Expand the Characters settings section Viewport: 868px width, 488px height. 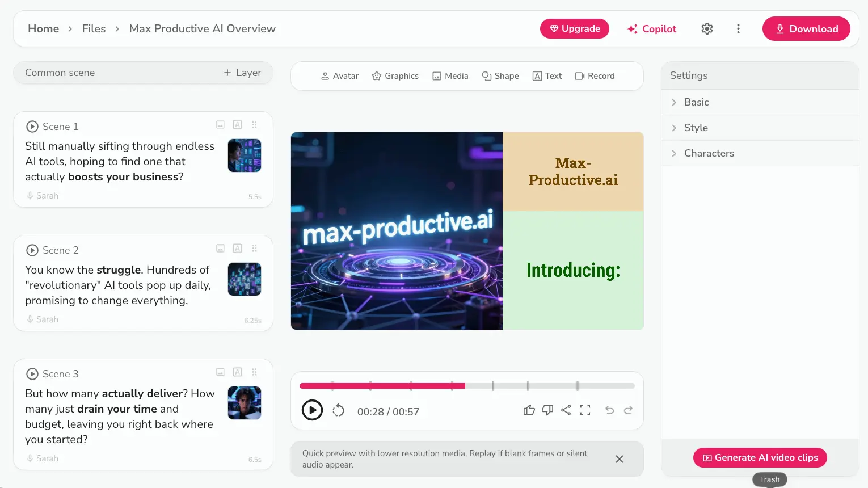(709, 153)
